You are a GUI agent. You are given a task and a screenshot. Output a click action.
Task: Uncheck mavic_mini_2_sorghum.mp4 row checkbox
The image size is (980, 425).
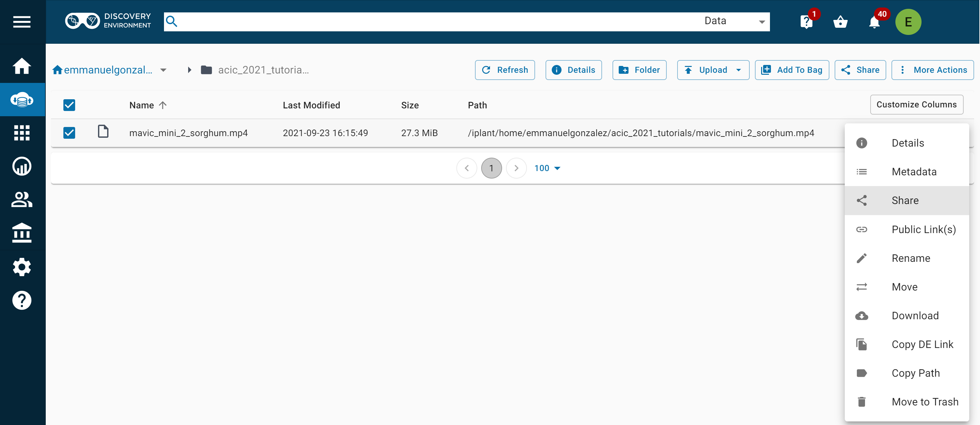click(x=69, y=133)
